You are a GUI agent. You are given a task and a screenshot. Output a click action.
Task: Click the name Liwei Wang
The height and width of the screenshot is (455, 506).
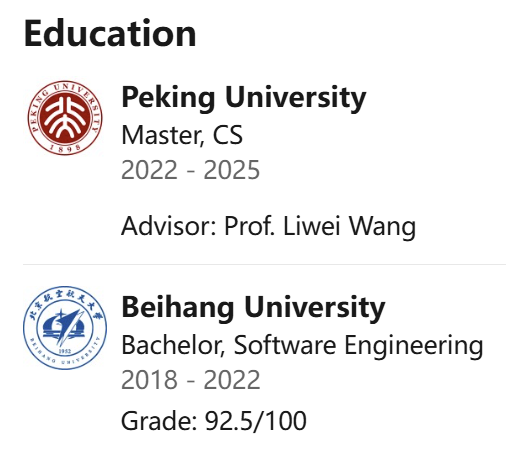[x=349, y=226]
